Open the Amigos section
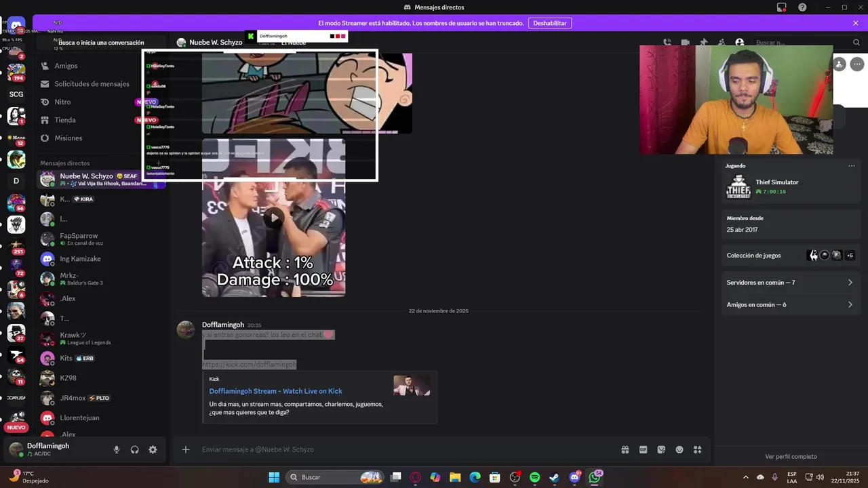868x488 pixels. [x=100, y=66]
